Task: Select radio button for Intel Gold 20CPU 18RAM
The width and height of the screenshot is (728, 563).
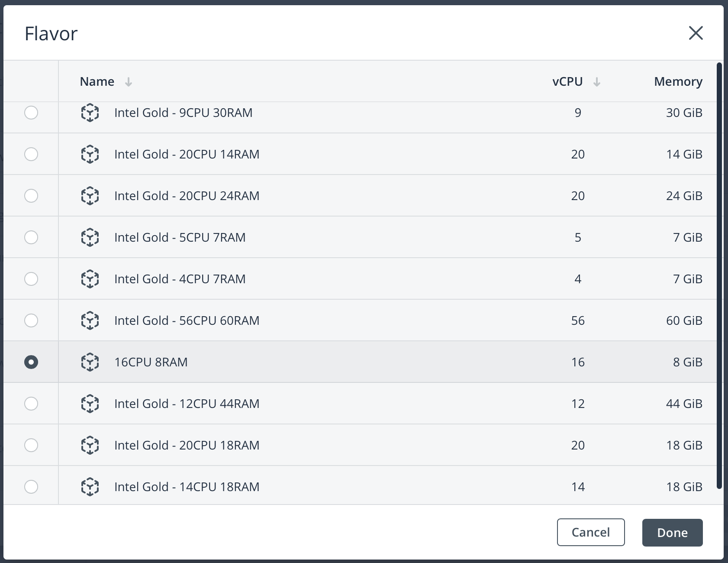Action: tap(31, 445)
